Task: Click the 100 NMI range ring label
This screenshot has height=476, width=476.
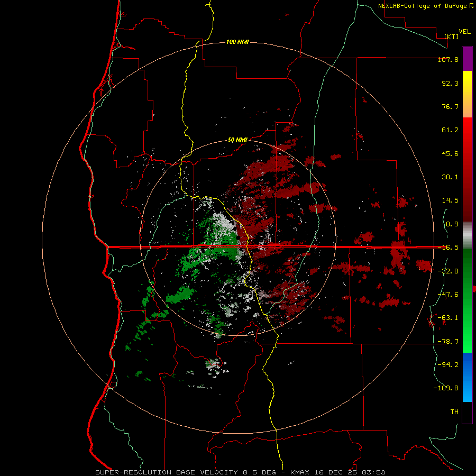Action: [237, 42]
